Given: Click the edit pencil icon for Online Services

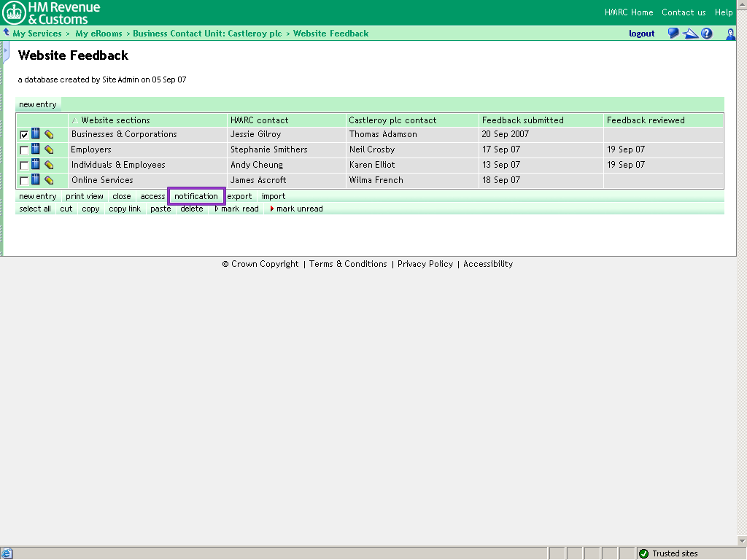Looking at the screenshot, I should point(49,180).
